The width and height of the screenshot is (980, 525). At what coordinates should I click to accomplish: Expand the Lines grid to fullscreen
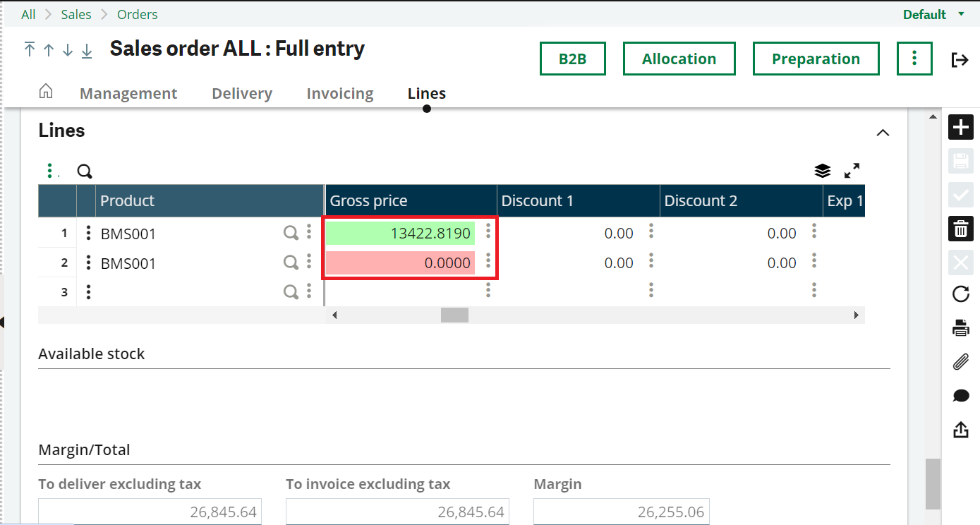852,170
